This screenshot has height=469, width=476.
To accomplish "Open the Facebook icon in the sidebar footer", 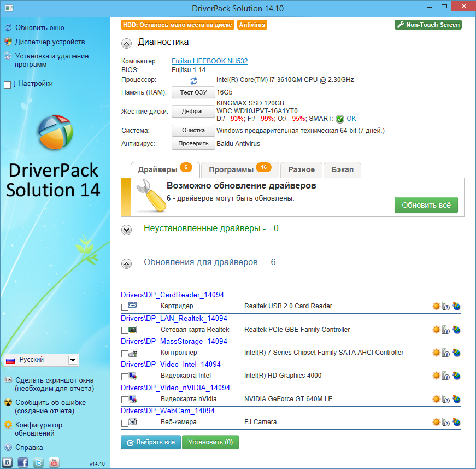I will (23, 462).
